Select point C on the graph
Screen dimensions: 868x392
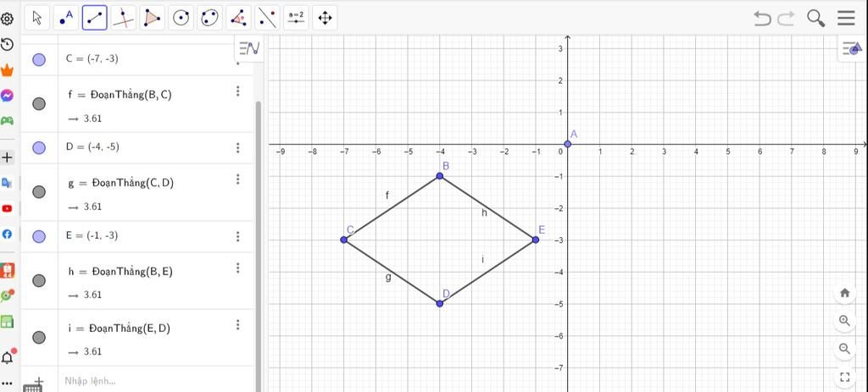click(344, 240)
